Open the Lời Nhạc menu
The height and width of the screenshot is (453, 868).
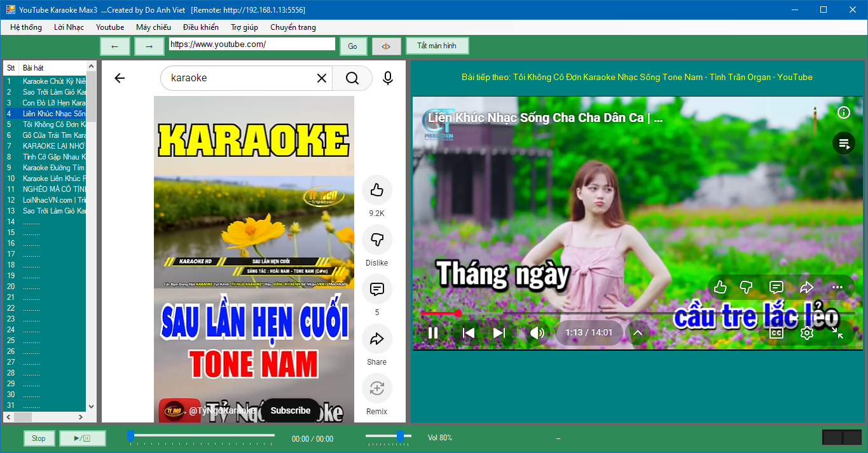point(69,27)
